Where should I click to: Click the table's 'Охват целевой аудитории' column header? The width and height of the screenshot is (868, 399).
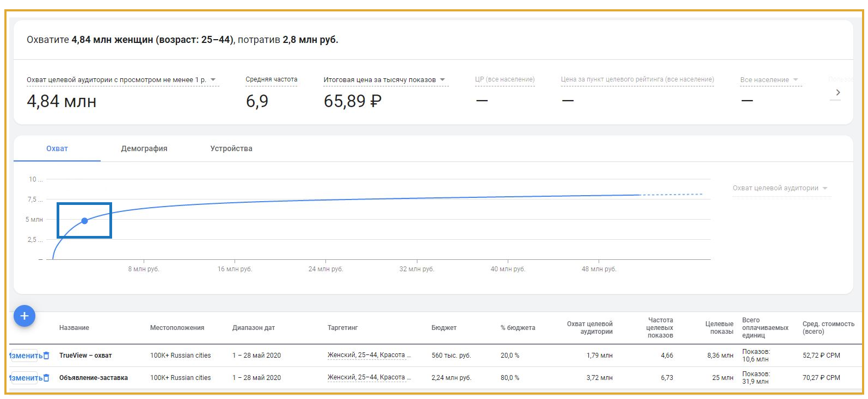pyautogui.click(x=590, y=328)
